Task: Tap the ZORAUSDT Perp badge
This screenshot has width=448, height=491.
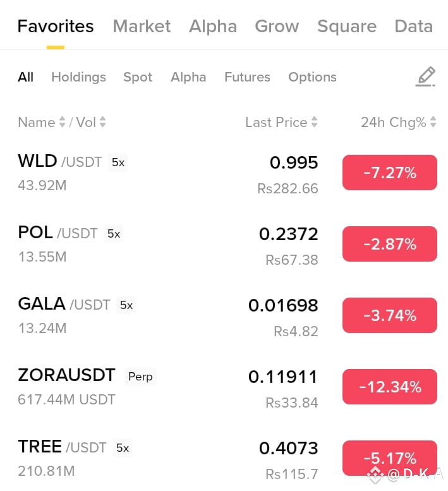Action: click(140, 377)
